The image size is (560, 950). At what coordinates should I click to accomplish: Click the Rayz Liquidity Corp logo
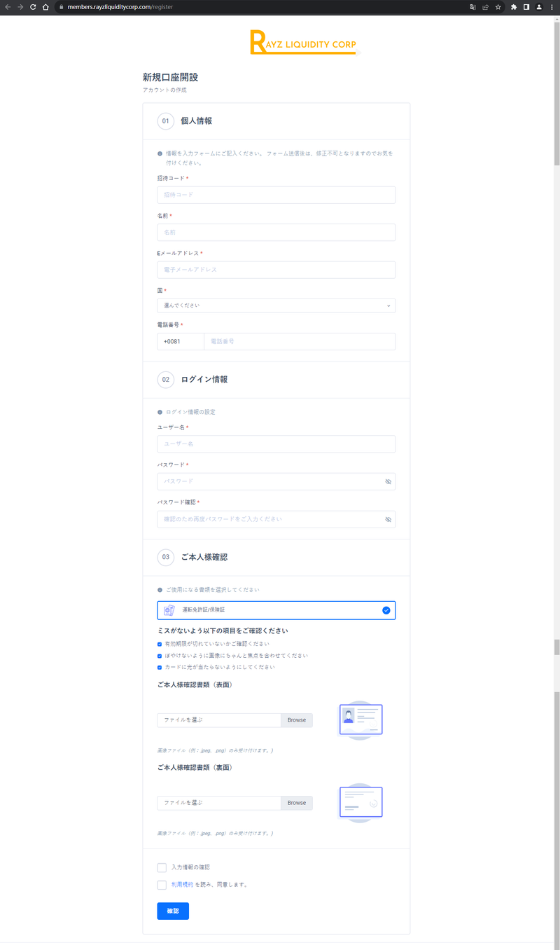(x=303, y=43)
